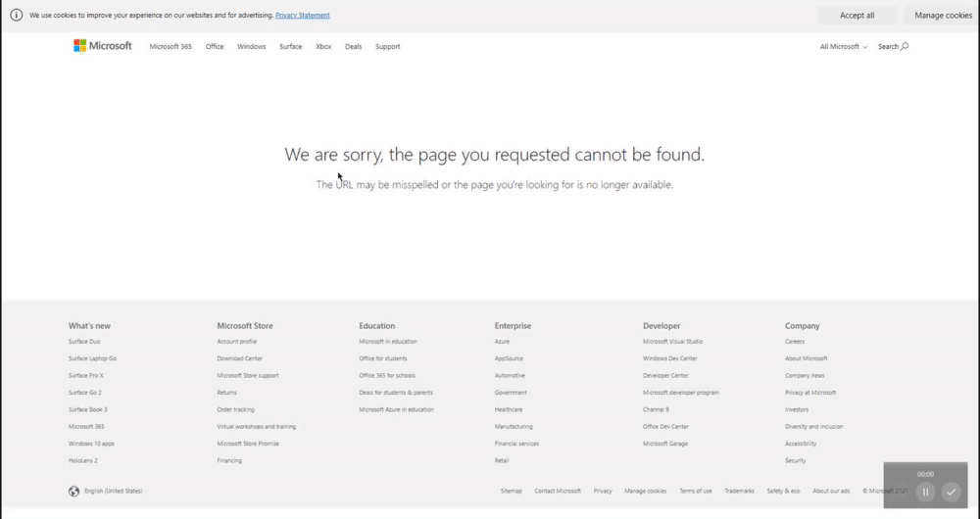This screenshot has width=980, height=519.
Task: Open the Office nav item
Action: tap(215, 46)
